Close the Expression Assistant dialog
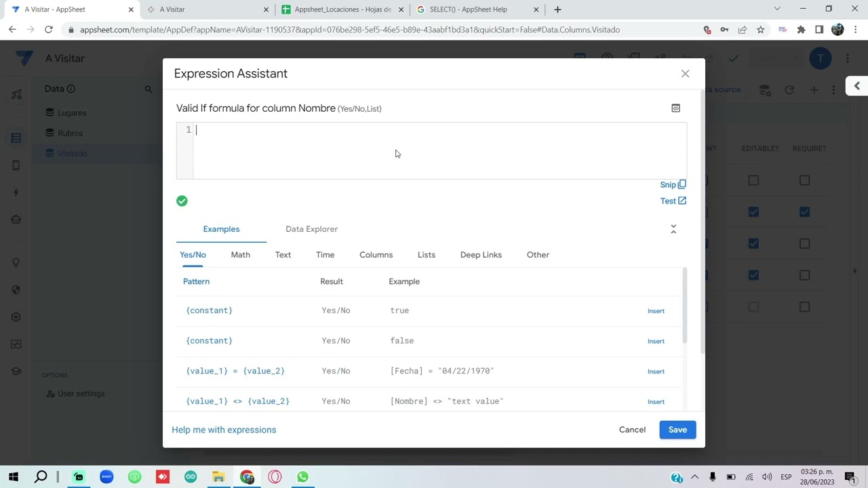Screen dimensions: 868x488 [685, 73]
